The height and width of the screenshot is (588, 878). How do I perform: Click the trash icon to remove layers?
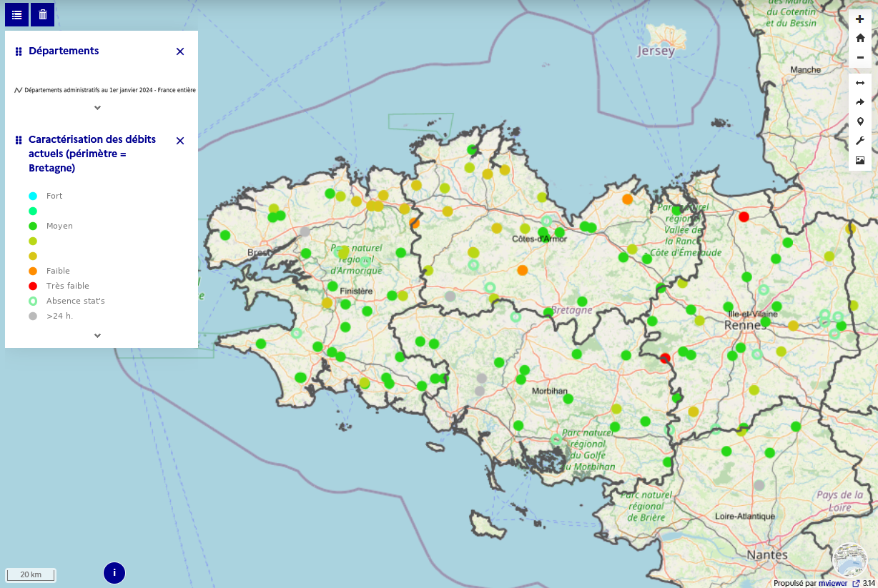pos(43,14)
